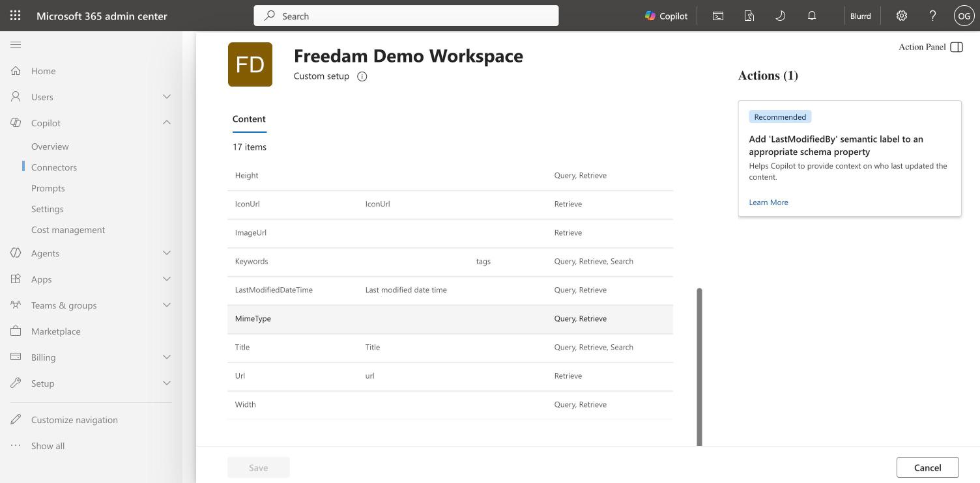This screenshot has height=483, width=980.
Task: Click the schema list vertical scrollbar
Action: click(700, 367)
